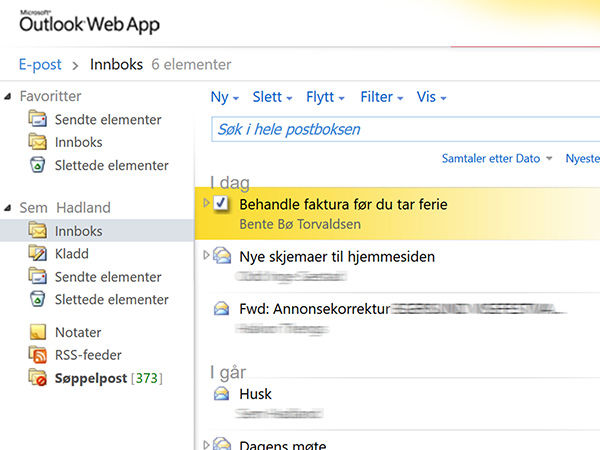The image size is (600, 450).
Task: Click the Innboks folder icon under Favoritter
Action: pyautogui.click(x=38, y=142)
